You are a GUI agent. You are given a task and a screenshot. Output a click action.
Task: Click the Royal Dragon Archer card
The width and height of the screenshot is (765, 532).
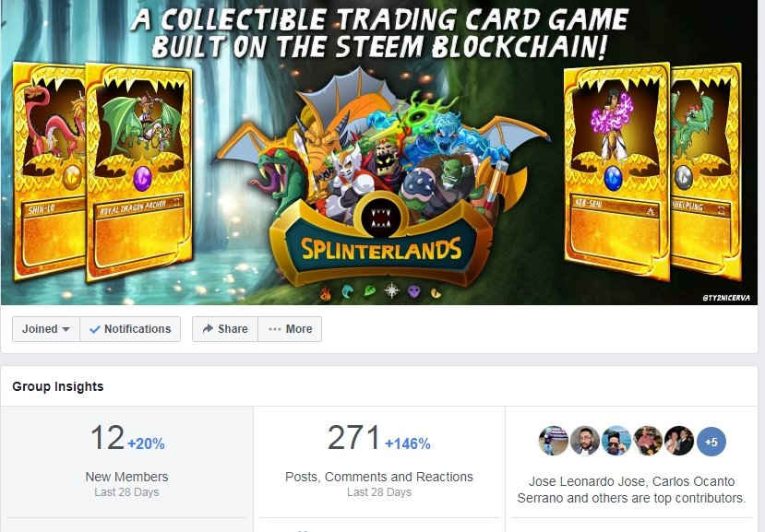139,171
